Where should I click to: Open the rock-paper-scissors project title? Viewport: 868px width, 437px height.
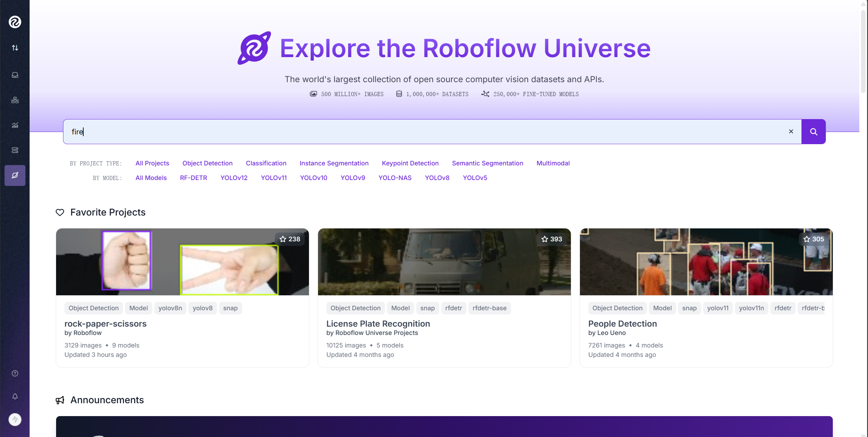(106, 323)
